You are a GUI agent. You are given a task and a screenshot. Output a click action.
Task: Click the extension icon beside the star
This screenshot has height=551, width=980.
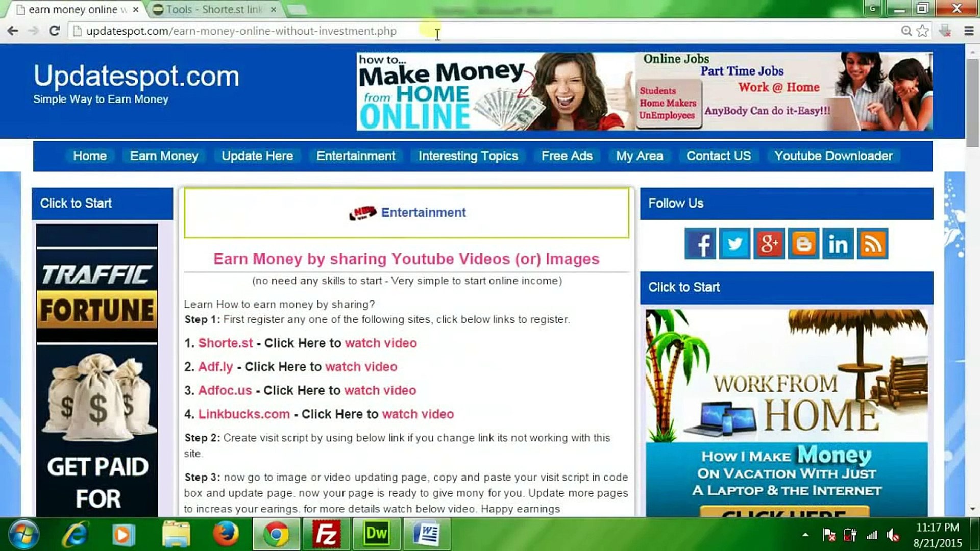(945, 31)
